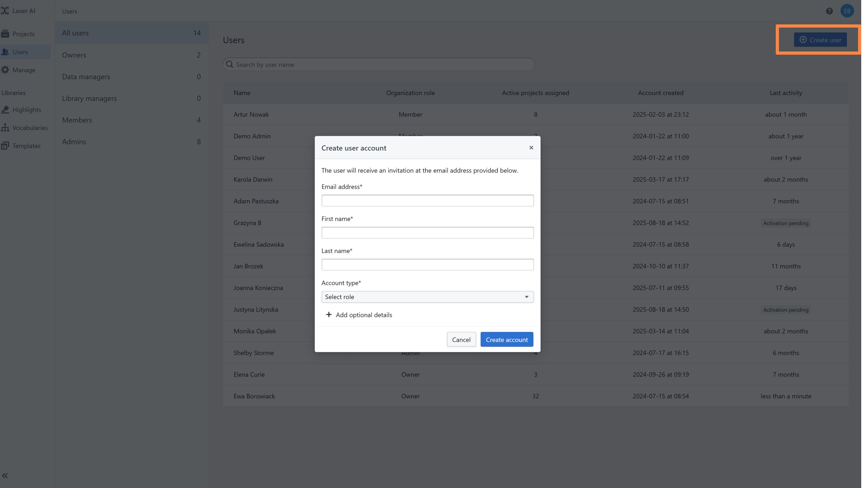Sort by the Name column header
This screenshot has width=868, height=488.
pos(242,93)
